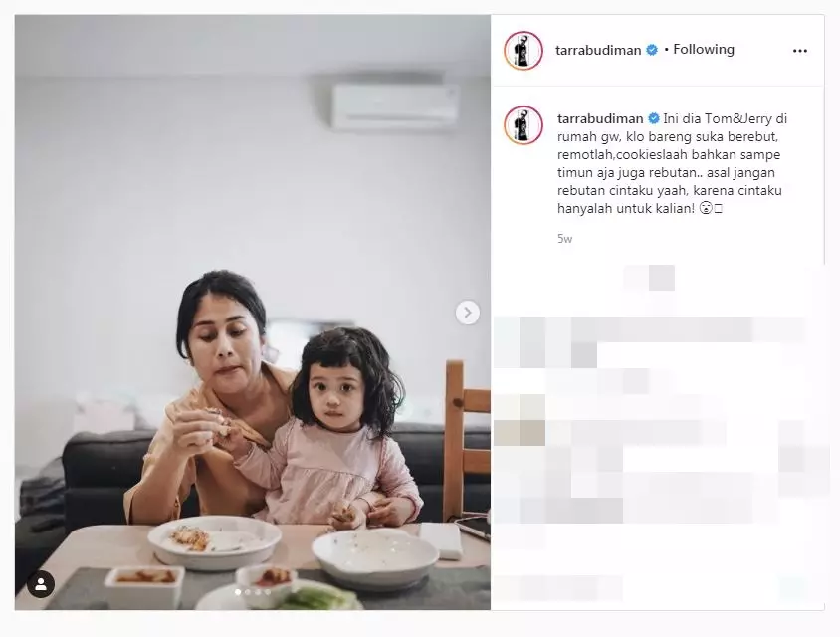The height and width of the screenshot is (637, 840).
Task: Click the verified badge next to caption username
Action: 654,118
